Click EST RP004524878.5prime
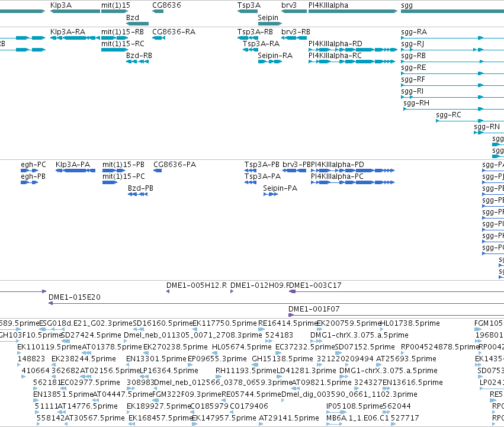504x427 pixels. 402,354
